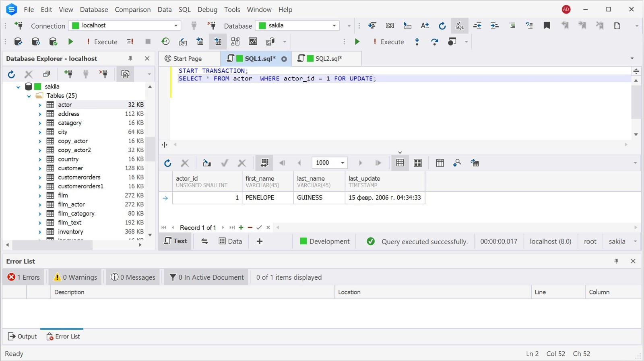Expand the actor table node
The width and height of the screenshot is (644, 361).
click(x=39, y=105)
